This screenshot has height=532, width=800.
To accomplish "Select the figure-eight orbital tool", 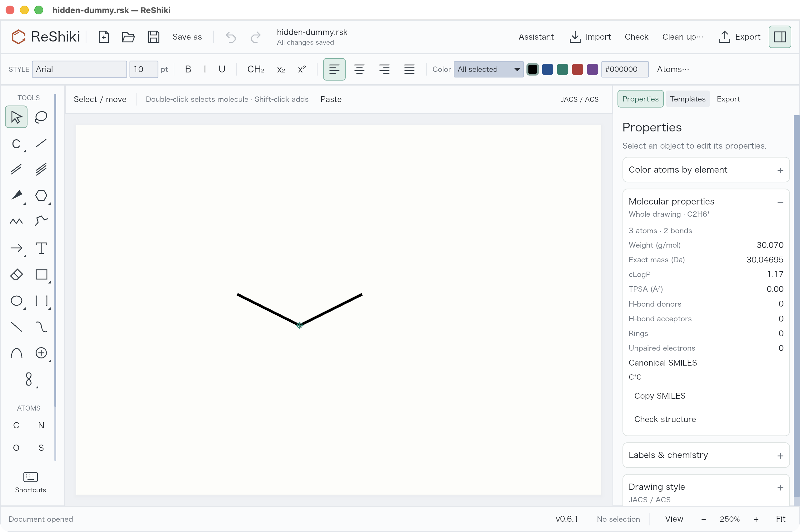I will [28, 379].
